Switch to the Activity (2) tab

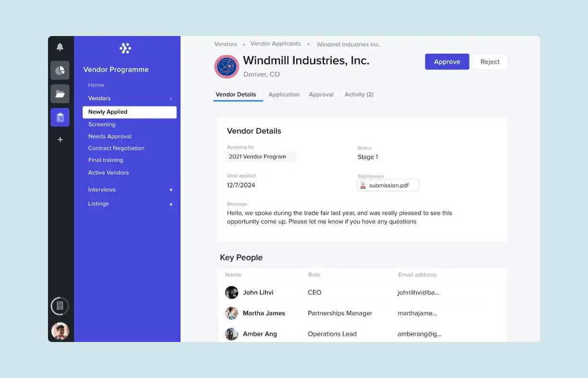pyautogui.click(x=359, y=95)
